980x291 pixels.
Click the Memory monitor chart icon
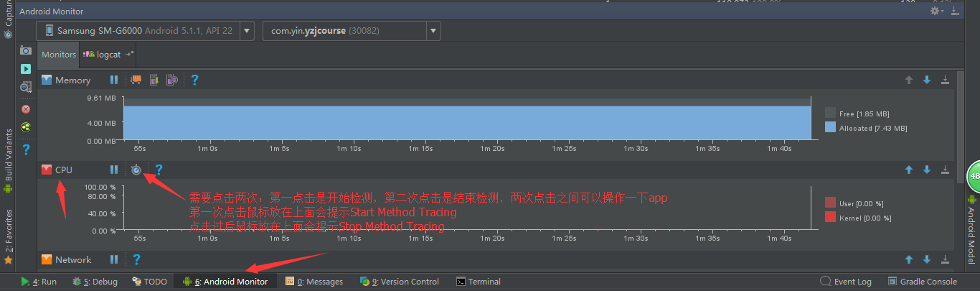pos(47,80)
